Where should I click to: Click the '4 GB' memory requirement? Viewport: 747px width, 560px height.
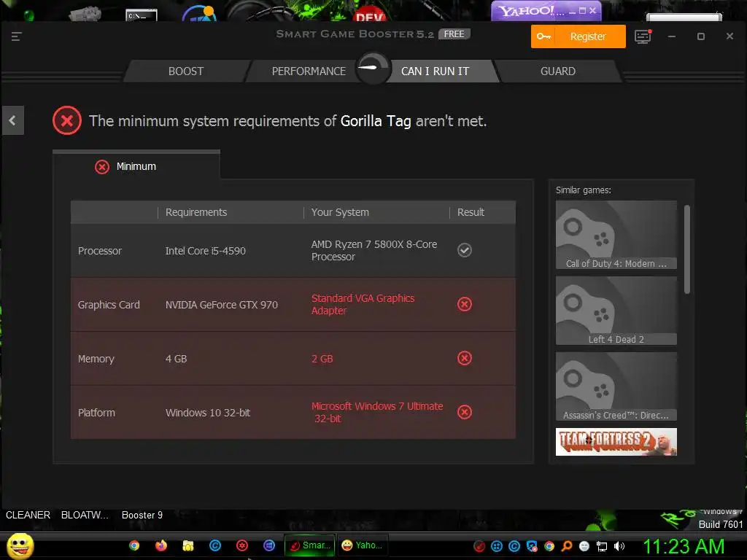[x=176, y=359]
